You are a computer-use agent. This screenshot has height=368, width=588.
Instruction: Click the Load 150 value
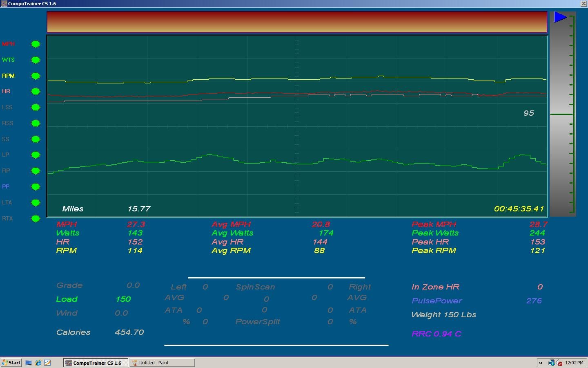123,299
